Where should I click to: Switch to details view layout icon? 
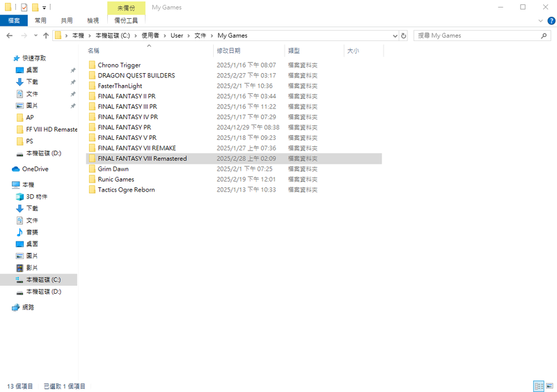pos(539,386)
